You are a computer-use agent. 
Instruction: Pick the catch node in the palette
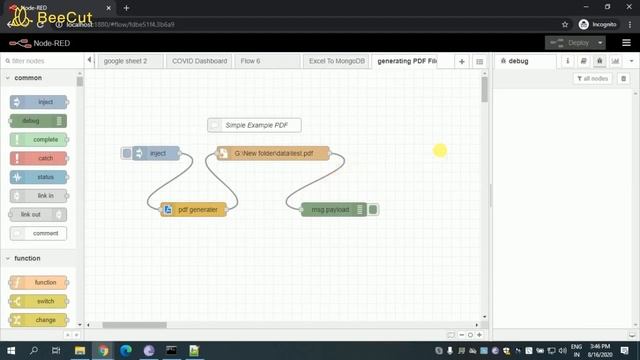(38, 158)
